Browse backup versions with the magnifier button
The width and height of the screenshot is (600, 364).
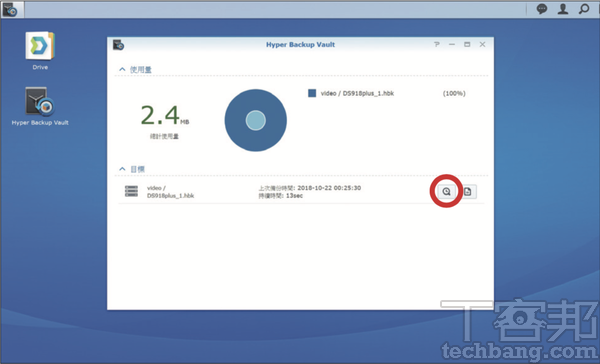pos(446,191)
